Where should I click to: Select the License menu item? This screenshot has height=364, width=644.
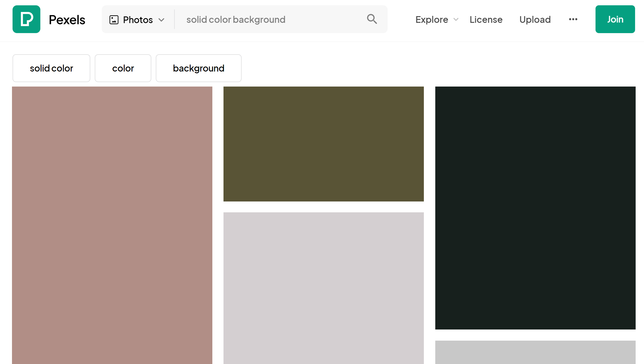point(486,19)
